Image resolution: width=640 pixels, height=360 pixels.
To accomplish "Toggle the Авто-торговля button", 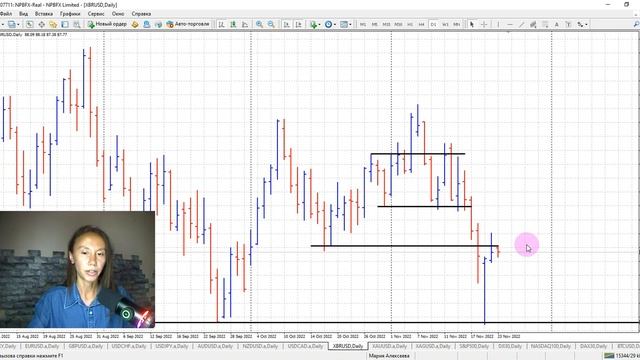I will click(188, 24).
